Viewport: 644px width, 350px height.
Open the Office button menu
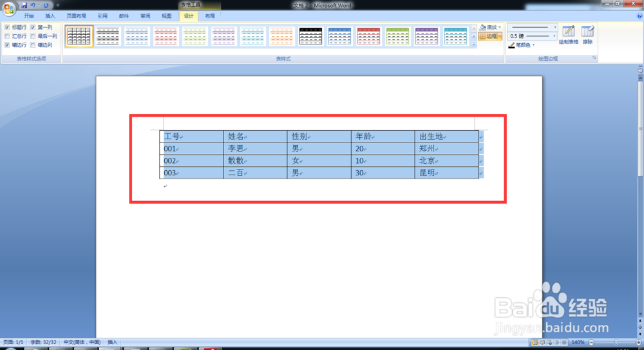click(x=8, y=8)
